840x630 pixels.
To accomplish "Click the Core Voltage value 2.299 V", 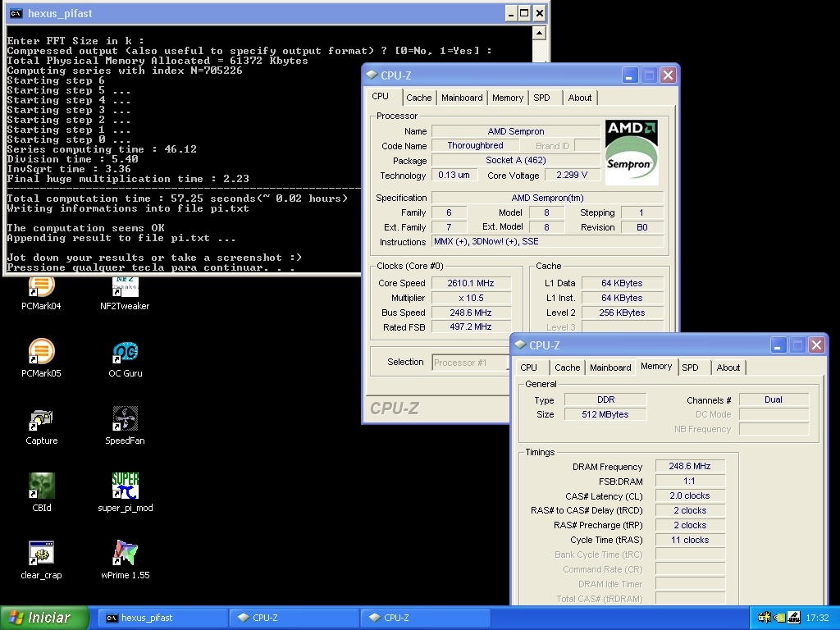I will pos(572,176).
